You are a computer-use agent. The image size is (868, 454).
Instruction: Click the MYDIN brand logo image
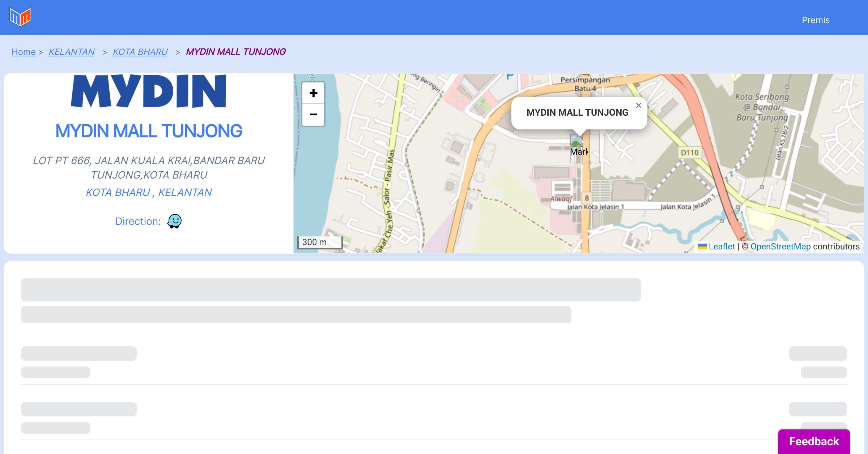pyautogui.click(x=148, y=91)
